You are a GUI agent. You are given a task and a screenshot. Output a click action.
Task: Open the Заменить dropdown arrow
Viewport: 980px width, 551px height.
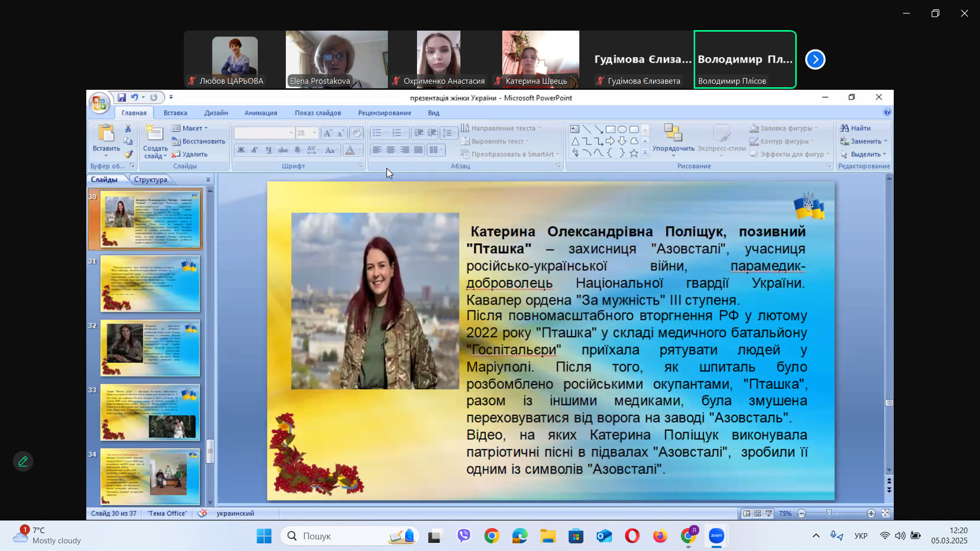[886, 141]
